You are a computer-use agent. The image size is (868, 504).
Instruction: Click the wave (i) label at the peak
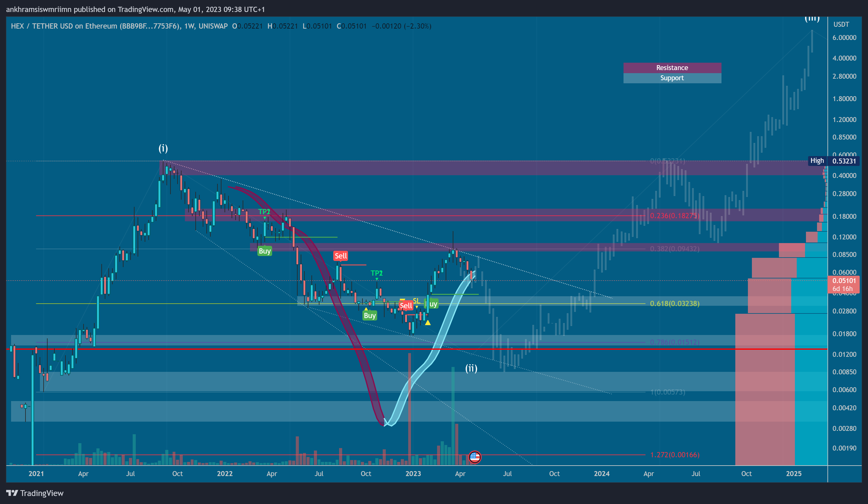click(163, 148)
